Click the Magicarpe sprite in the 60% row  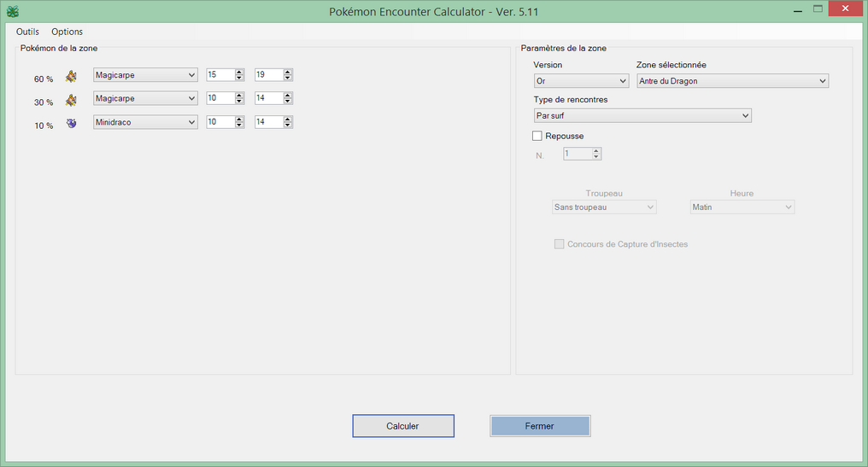click(72, 76)
